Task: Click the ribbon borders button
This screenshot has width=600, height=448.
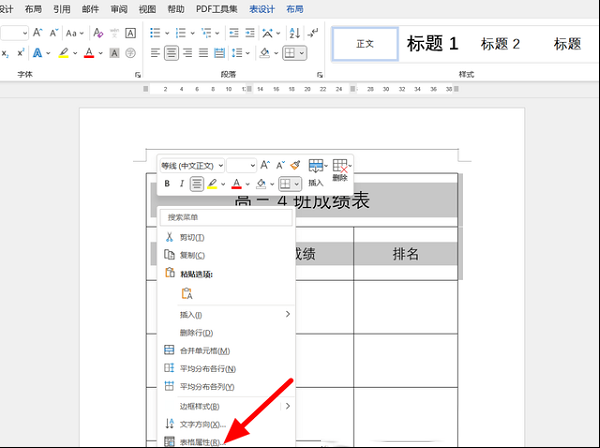Action: pos(290,53)
